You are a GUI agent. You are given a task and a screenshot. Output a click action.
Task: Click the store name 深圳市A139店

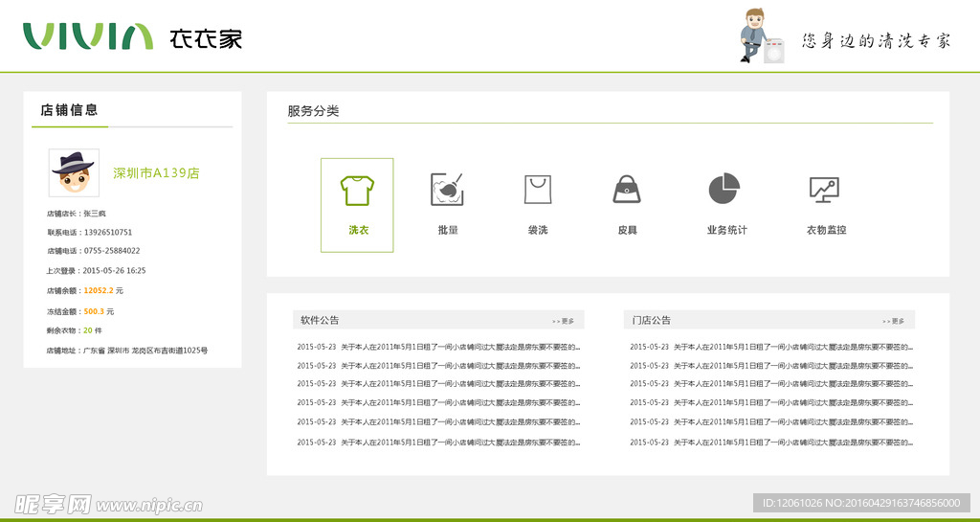pyautogui.click(x=156, y=173)
